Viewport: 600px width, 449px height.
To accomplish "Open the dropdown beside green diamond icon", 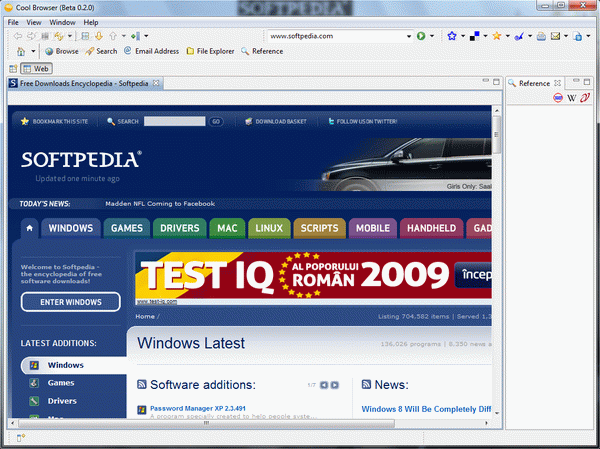I will point(146,36).
